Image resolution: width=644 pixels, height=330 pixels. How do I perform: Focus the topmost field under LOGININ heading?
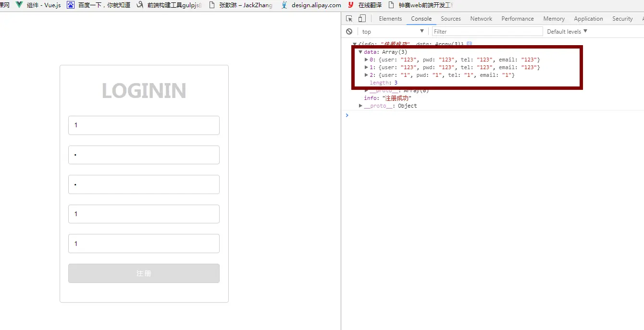coord(144,125)
